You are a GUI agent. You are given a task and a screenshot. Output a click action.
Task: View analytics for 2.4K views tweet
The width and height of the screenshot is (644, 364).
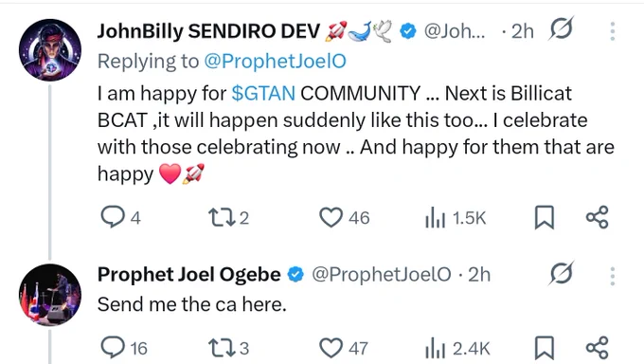(435, 349)
